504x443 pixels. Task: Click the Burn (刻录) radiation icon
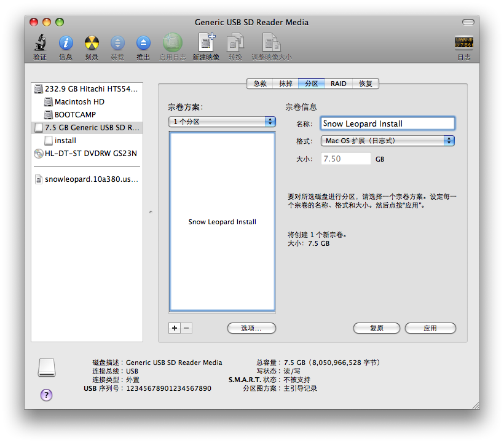(x=92, y=43)
